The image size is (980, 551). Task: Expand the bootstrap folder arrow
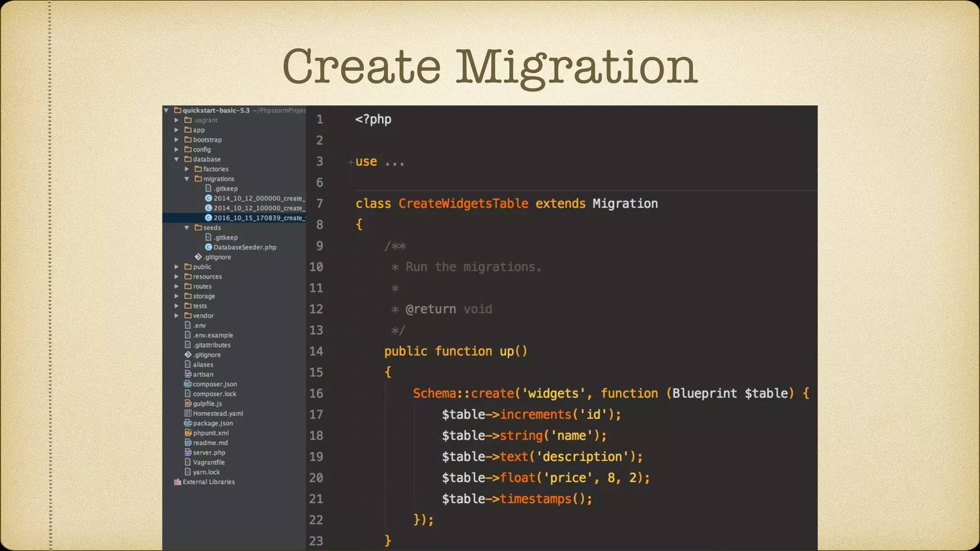click(177, 140)
